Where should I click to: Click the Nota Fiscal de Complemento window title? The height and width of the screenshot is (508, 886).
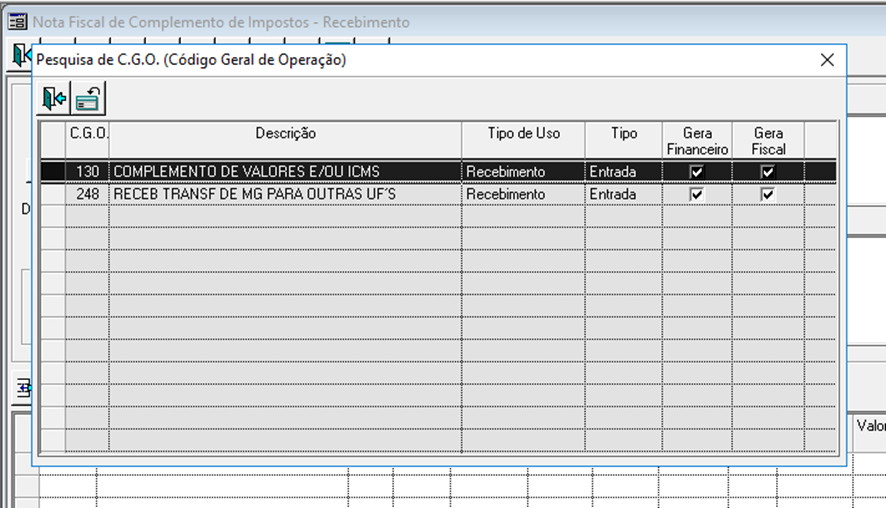click(x=221, y=22)
